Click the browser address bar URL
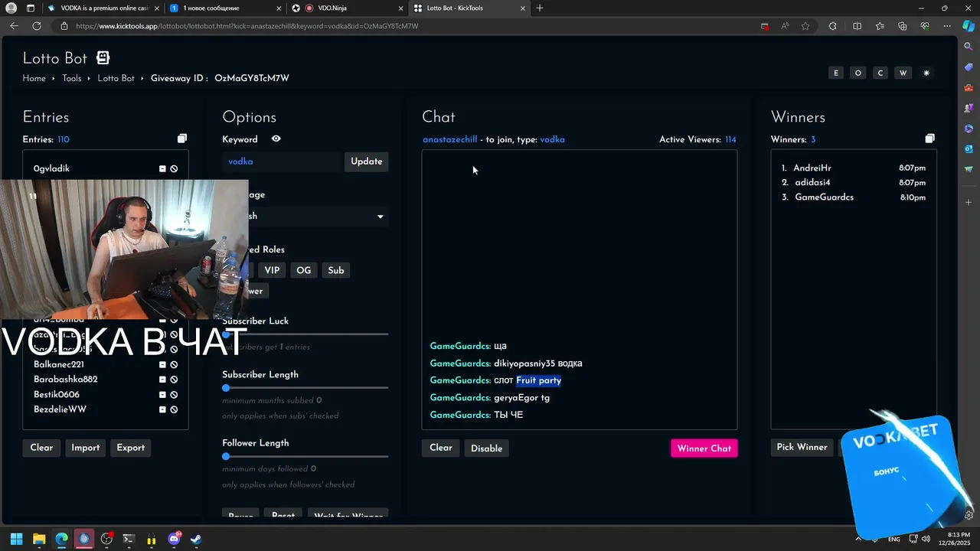The width and height of the screenshot is (980, 551). (x=247, y=26)
